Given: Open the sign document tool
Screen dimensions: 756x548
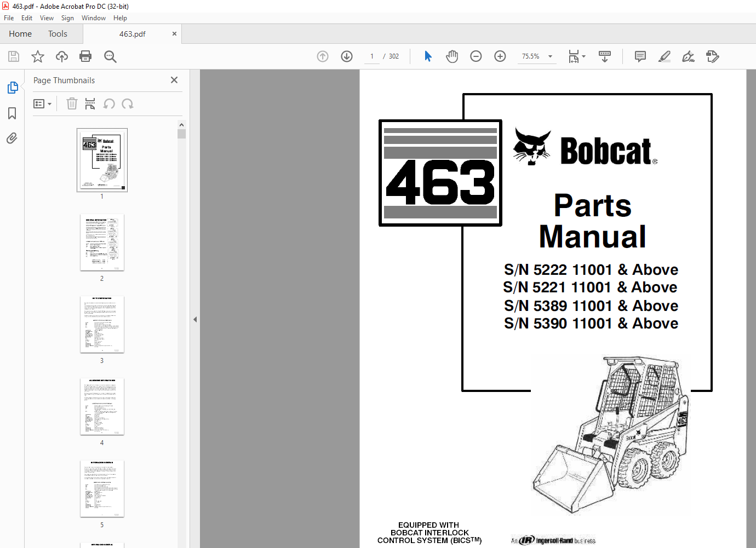Looking at the screenshot, I should coord(688,56).
